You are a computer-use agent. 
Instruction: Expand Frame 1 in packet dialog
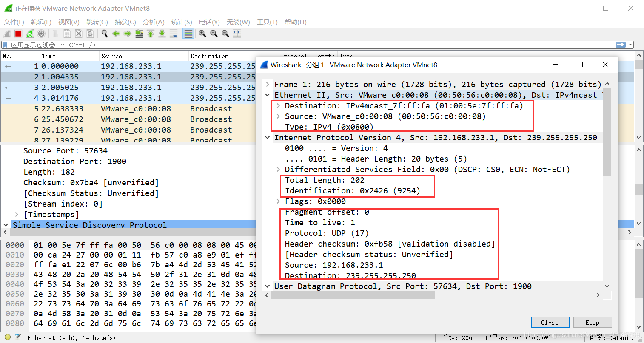tap(268, 84)
